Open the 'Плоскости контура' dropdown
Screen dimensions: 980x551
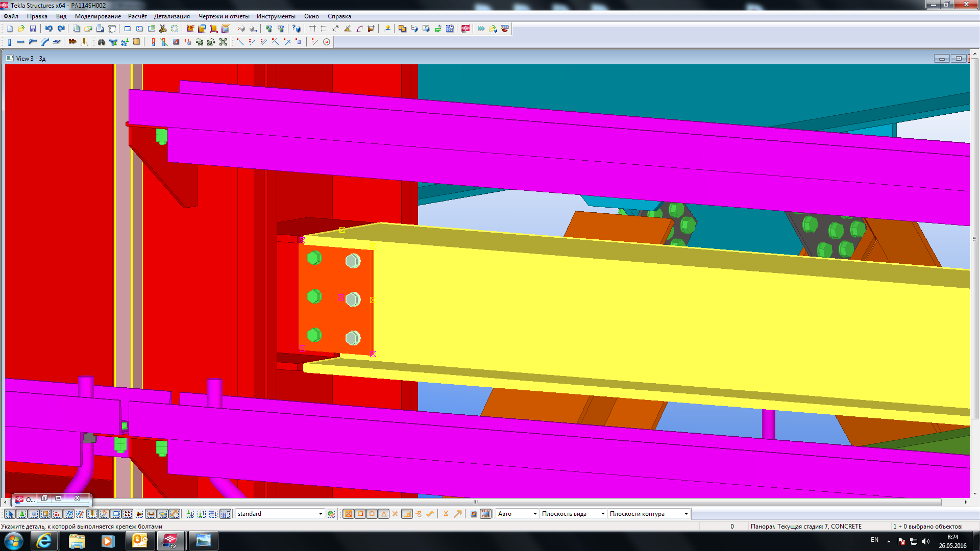[x=686, y=514]
